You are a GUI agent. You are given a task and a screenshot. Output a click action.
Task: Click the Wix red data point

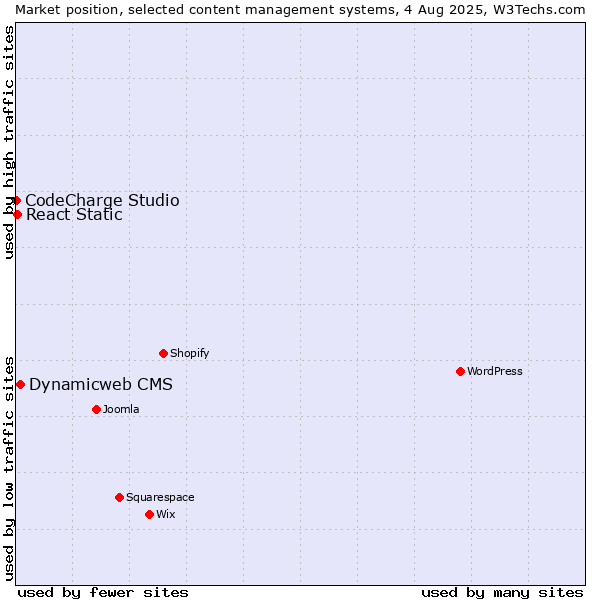[x=150, y=515]
